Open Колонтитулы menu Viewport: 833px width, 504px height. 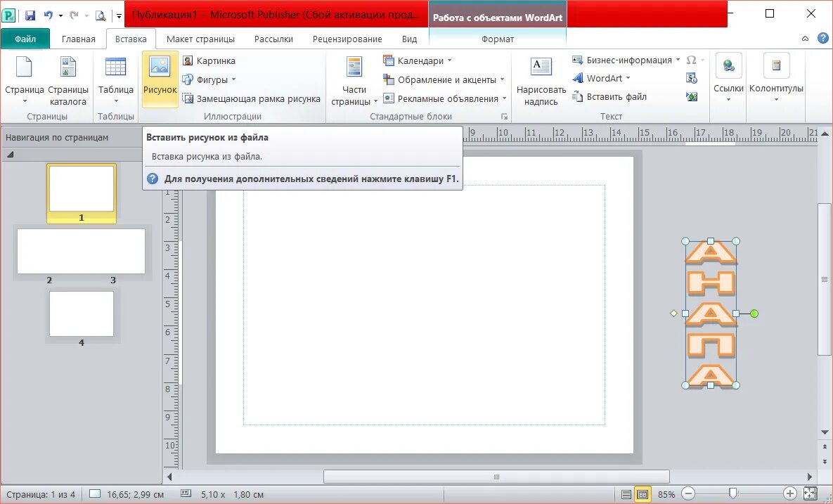[x=775, y=79]
